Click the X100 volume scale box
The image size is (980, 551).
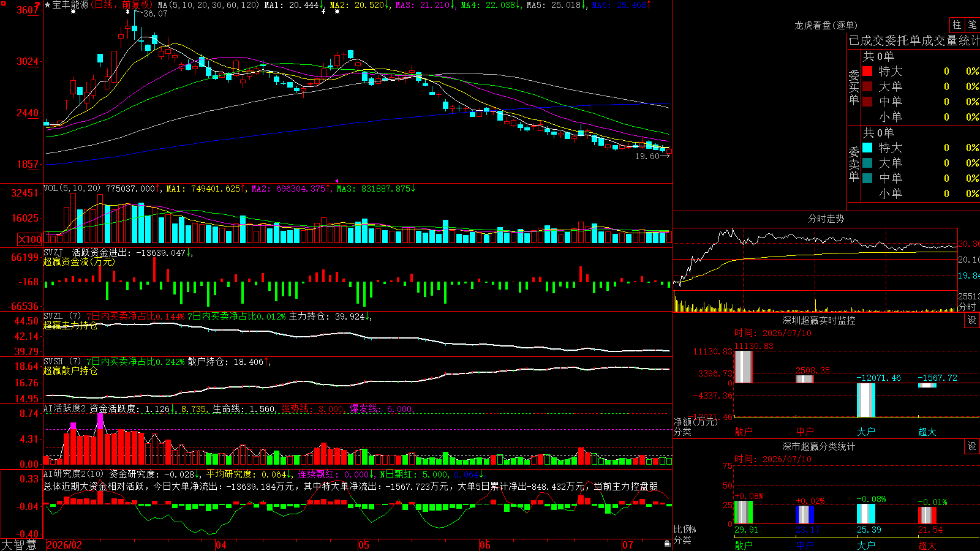(29, 239)
